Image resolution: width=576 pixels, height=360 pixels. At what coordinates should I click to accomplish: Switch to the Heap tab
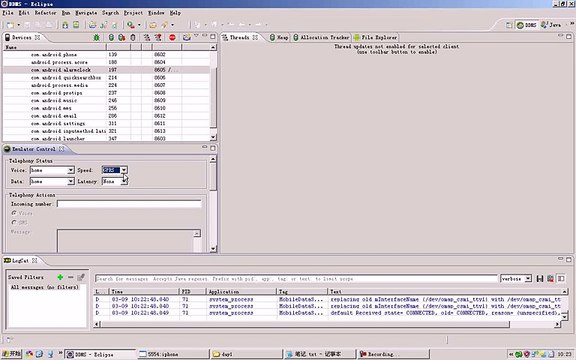tap(278, 37)
